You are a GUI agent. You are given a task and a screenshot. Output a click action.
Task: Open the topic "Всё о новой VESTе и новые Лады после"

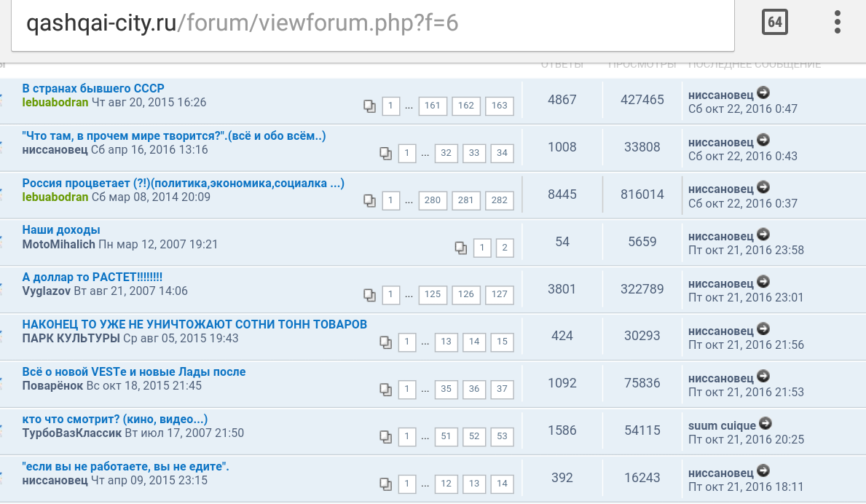tap(134, 372)
